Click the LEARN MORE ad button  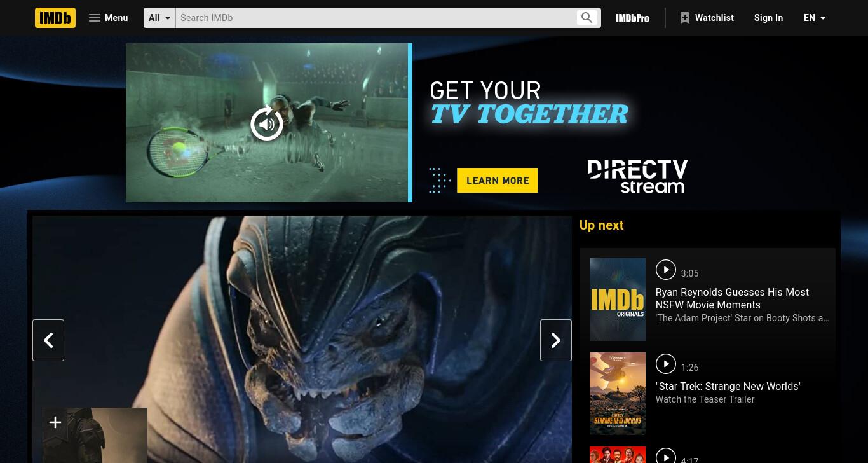[498, 181]
